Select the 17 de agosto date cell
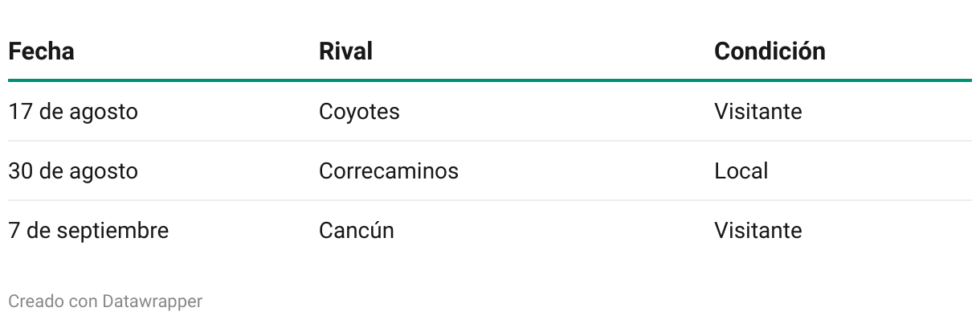This screenshot has width=980, height=320. [x=73, y=112]
